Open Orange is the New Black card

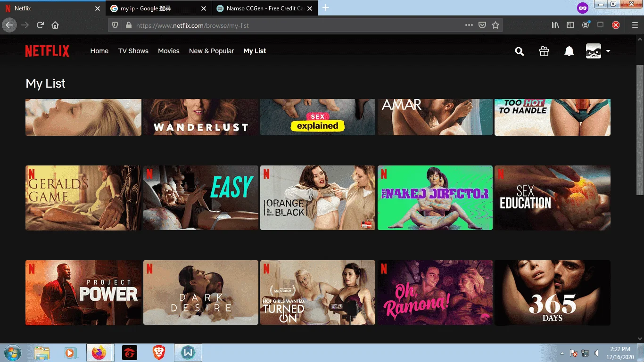click(x=318, y=198)
